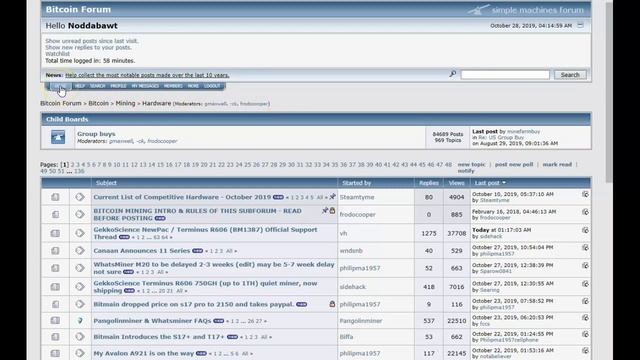Click 'new topic' link
This screenshot has width=640, height=360.
pyautogui.click(x=471, y=164)
